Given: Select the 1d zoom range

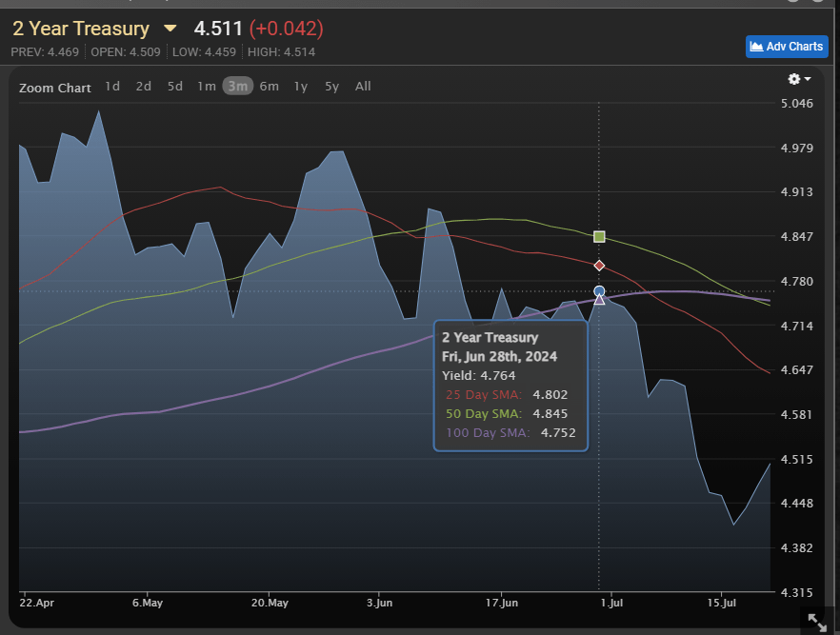Looking at the screenshot, I should tap(112, 87).
